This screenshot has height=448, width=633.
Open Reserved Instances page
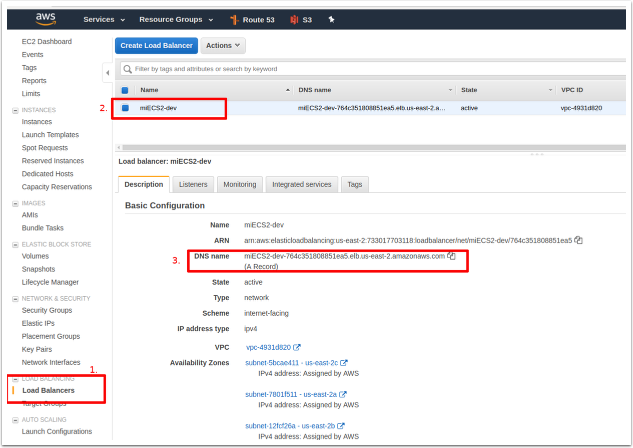(52, 161)
